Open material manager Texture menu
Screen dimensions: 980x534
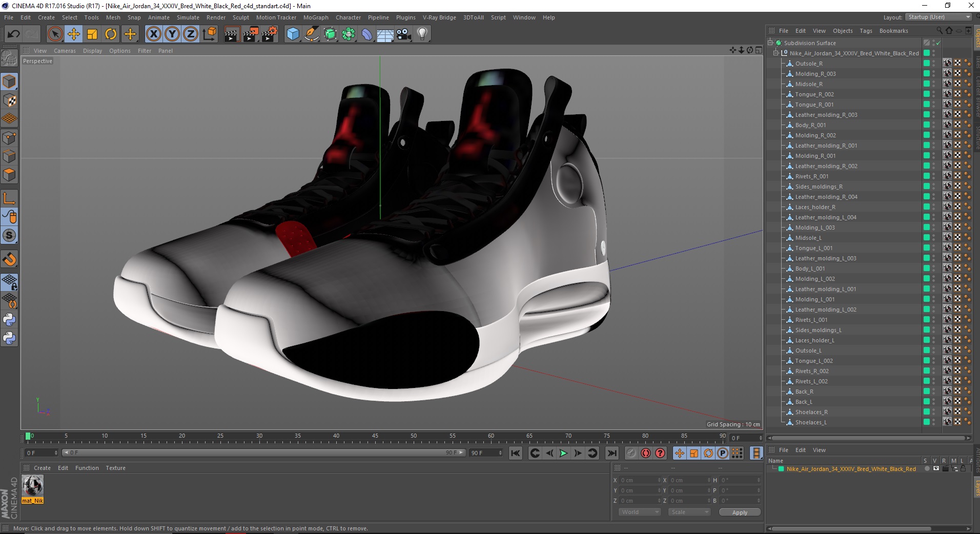pyautogui.click(x=115, y=468)
